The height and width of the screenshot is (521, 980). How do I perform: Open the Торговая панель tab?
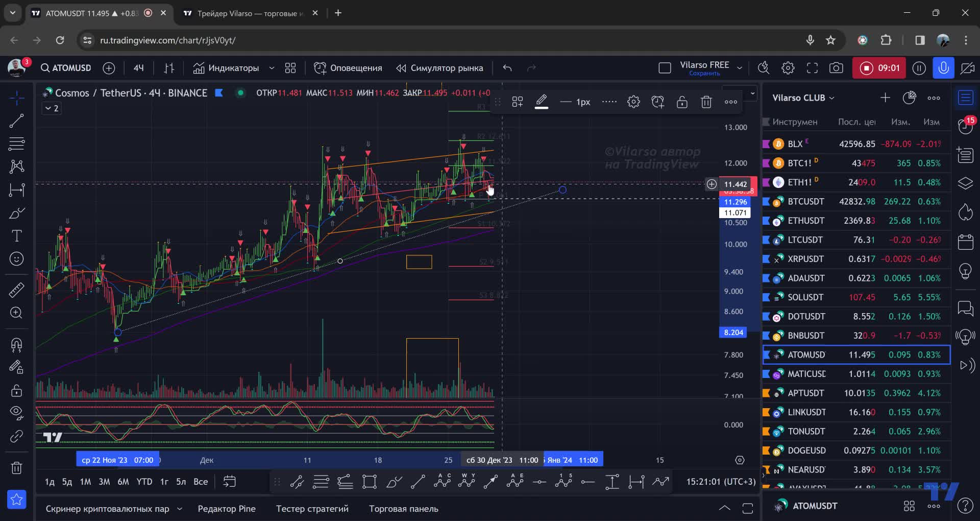coord(404,509)
